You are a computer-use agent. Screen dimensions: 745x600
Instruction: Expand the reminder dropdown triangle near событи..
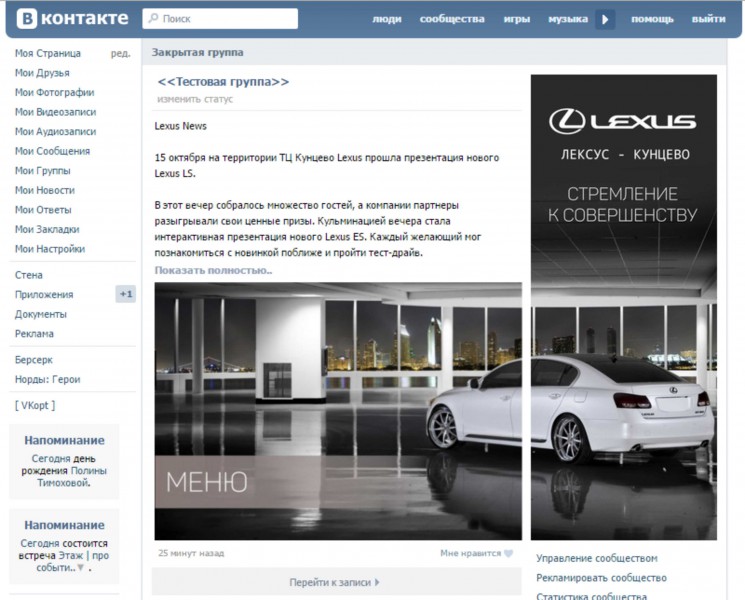80,567
